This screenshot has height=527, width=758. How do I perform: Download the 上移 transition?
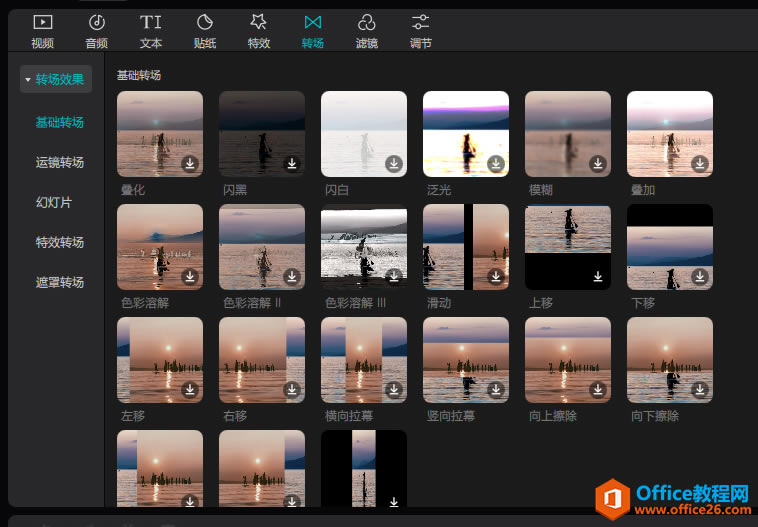[x=598, y=276]
